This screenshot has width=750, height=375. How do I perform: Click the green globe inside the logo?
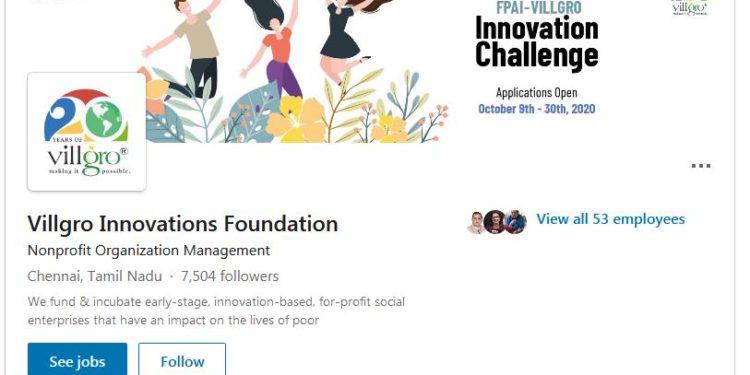tap(104, 119)
